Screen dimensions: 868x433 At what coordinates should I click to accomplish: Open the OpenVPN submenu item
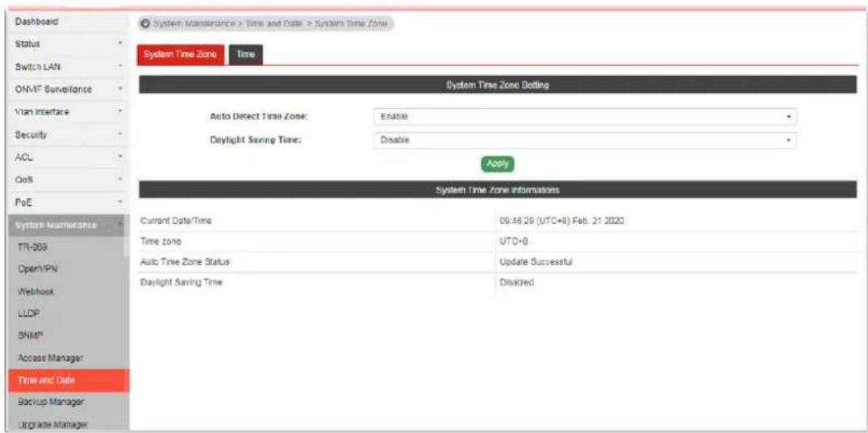coord(69,269)
